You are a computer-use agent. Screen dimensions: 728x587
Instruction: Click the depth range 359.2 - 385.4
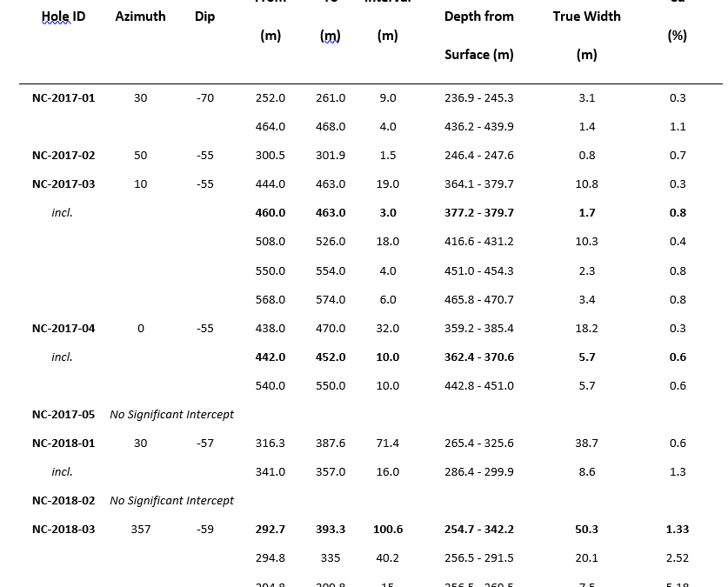(479, 329)
